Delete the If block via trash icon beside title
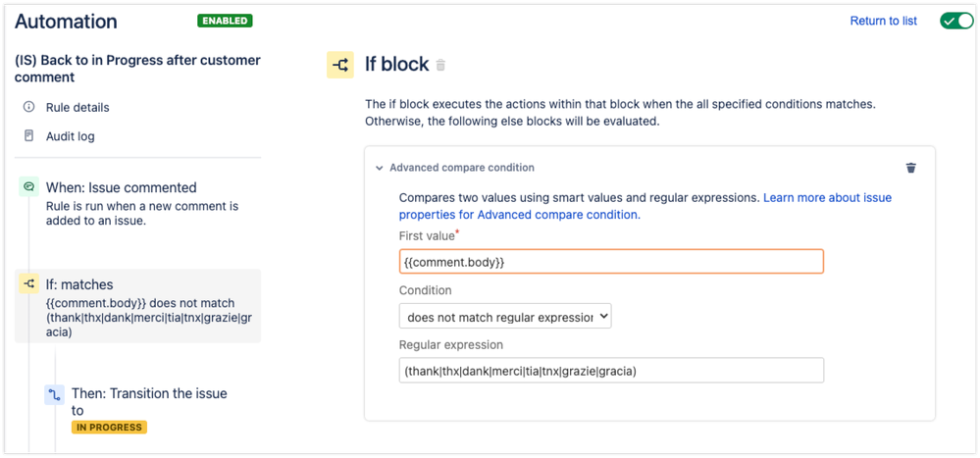 [x=440, y=65]
